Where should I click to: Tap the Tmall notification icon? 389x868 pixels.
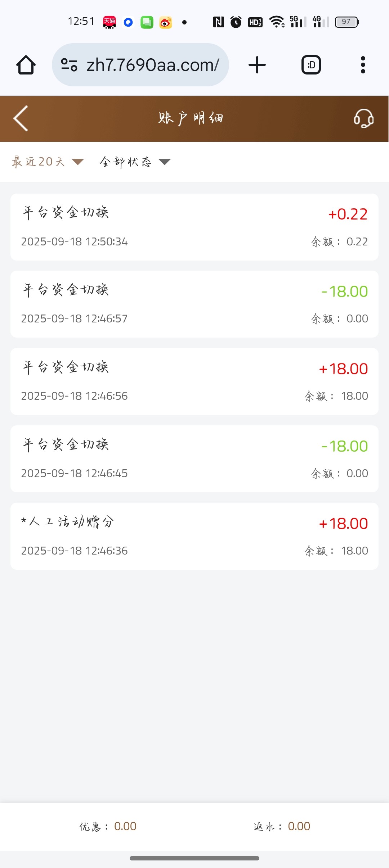coord(109,22)
